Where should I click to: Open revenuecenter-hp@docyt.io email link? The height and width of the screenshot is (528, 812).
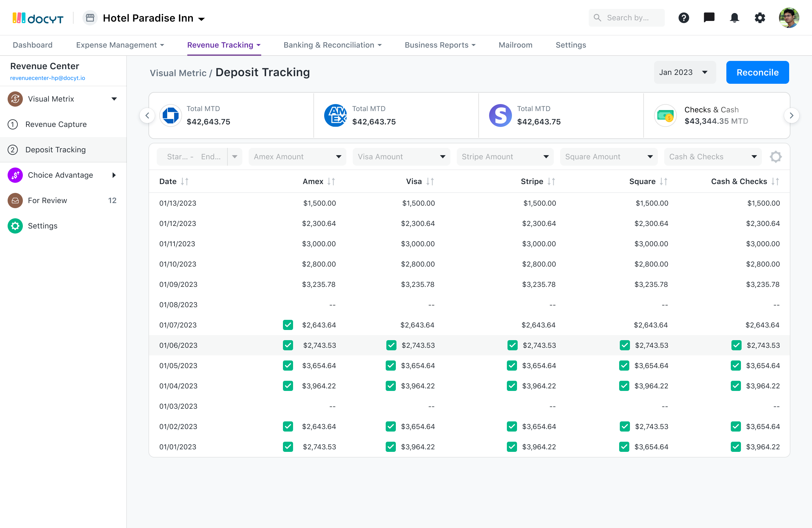click(48, 78)
